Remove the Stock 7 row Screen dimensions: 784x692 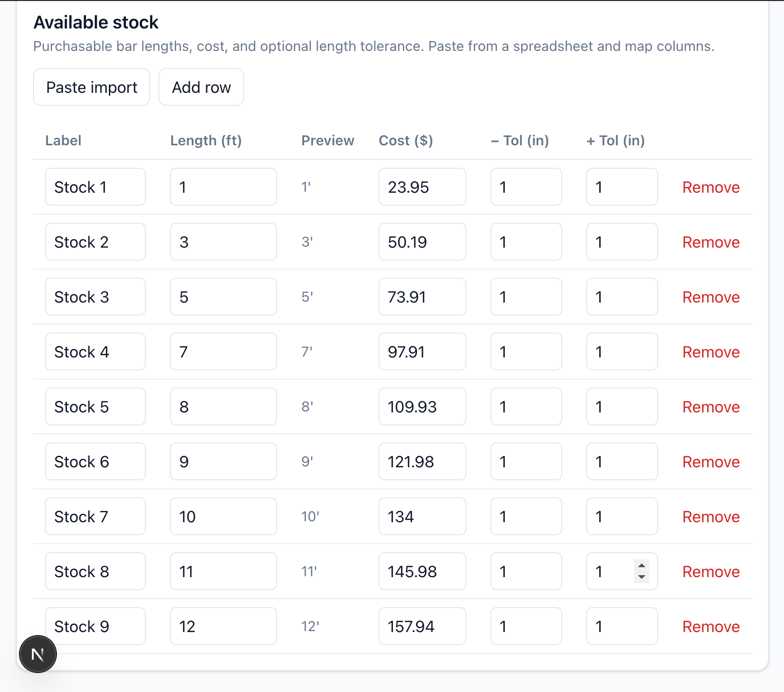point(711,517)
